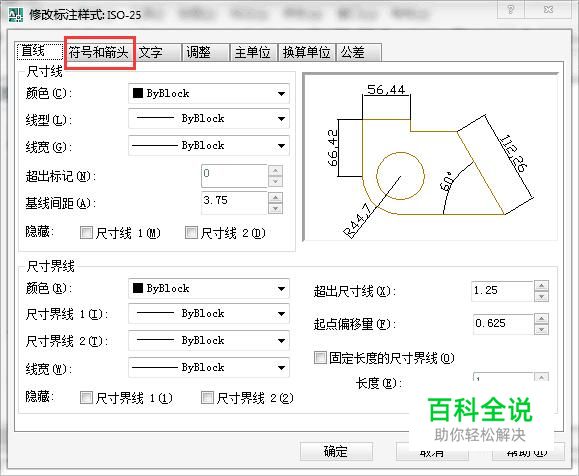Image resolution: width=579 pixels, height=476 pixels.
Task: Switch to the 主单位 tab
Action: pos(254,52)
